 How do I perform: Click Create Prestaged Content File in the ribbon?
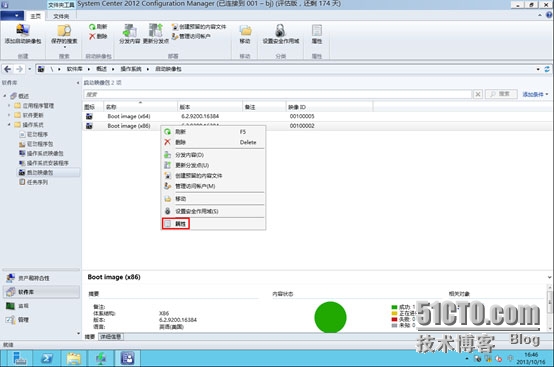click(199, 27)
